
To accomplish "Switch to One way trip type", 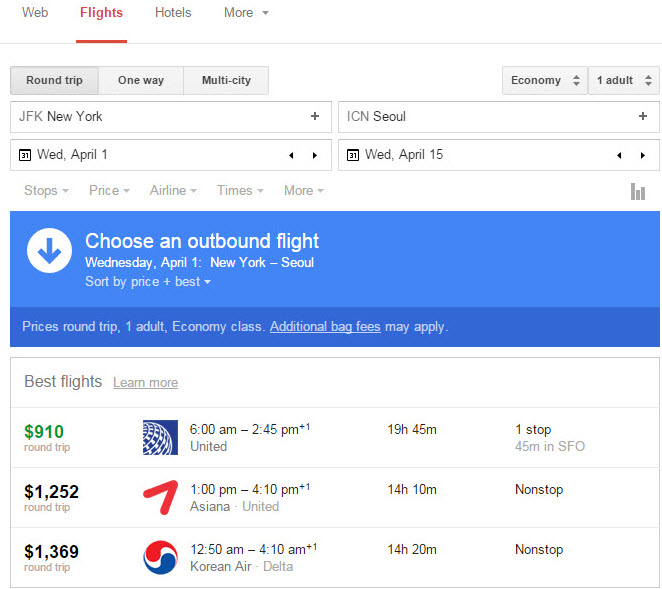I will pyautogui.click(x=141, y=80).
